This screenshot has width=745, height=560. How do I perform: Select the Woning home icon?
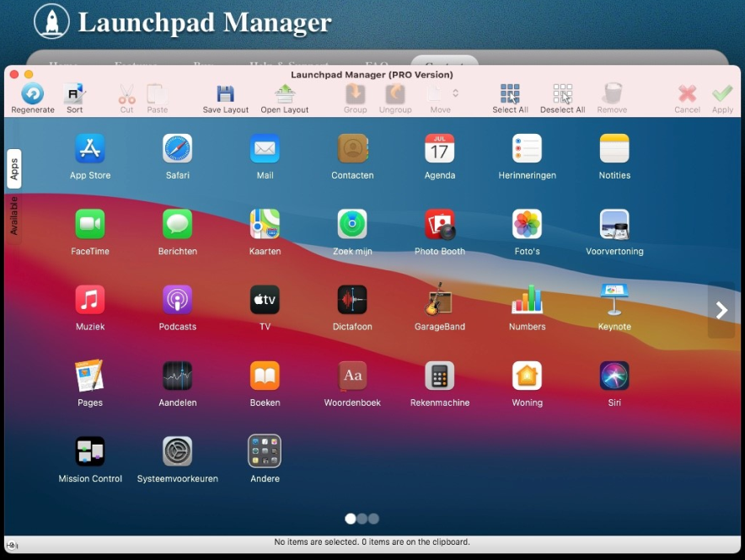coord(527,376)
